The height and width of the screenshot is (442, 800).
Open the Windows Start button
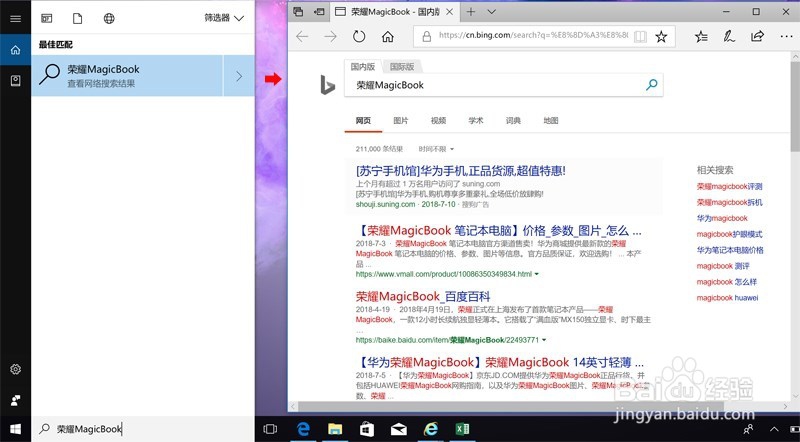point(15,429)
